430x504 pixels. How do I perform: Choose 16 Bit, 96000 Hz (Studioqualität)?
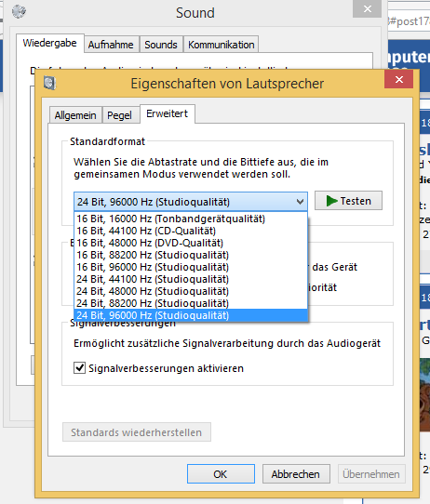coord(191,267)
